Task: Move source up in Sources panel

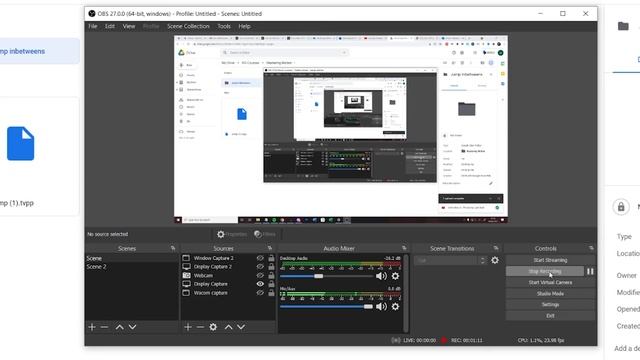Action: tap(229, 327)
